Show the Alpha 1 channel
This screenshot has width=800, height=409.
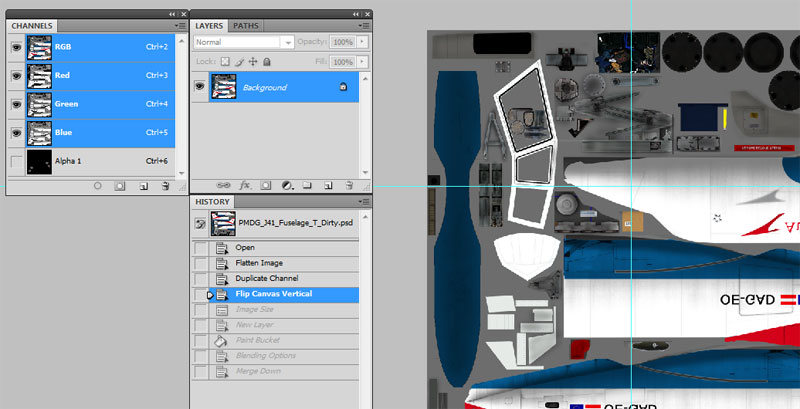point(17,162)
